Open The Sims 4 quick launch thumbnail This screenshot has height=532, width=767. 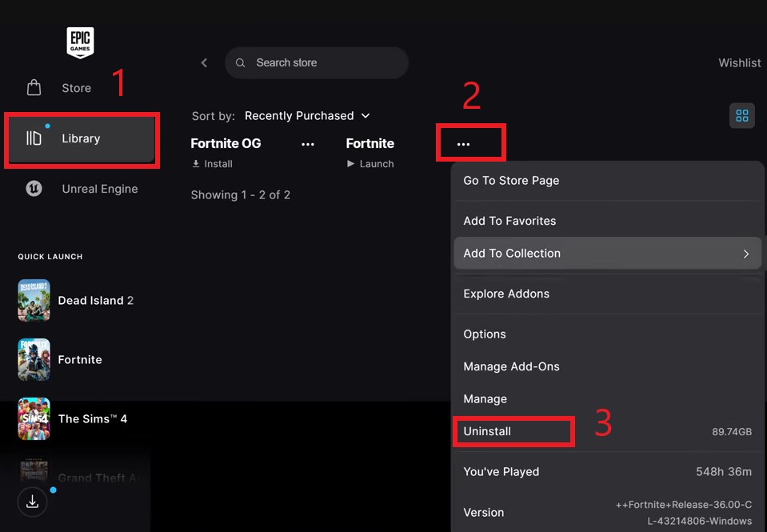[34, 418]
